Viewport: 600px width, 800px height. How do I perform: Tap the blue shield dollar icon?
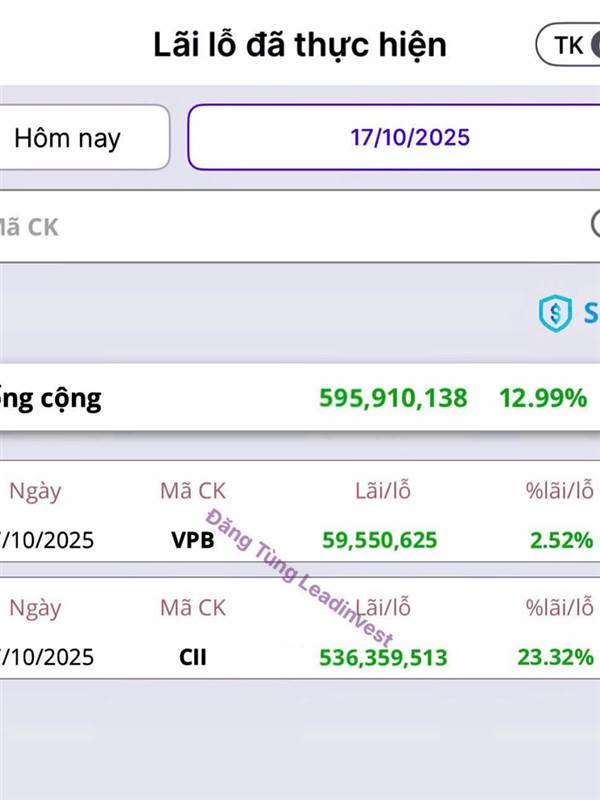[x=553, y=314]
